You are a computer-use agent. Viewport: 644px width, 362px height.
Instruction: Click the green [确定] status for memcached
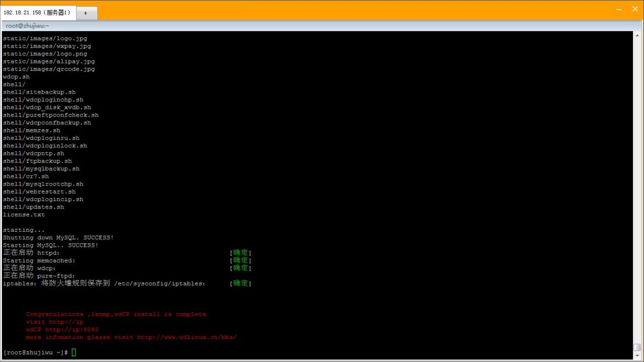tap(240, 260)
